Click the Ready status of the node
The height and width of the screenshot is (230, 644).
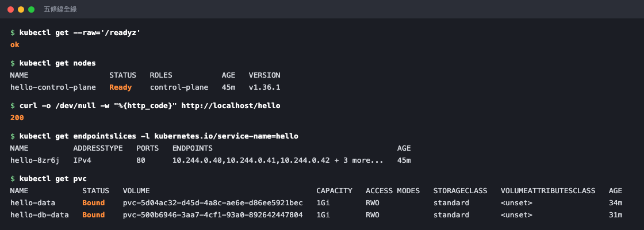pos(120,87)
